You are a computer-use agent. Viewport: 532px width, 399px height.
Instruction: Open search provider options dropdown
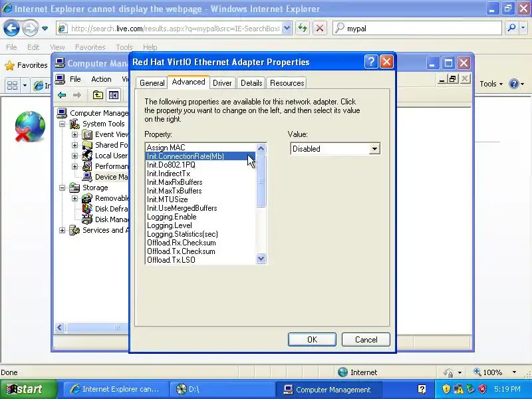[523, 29]
